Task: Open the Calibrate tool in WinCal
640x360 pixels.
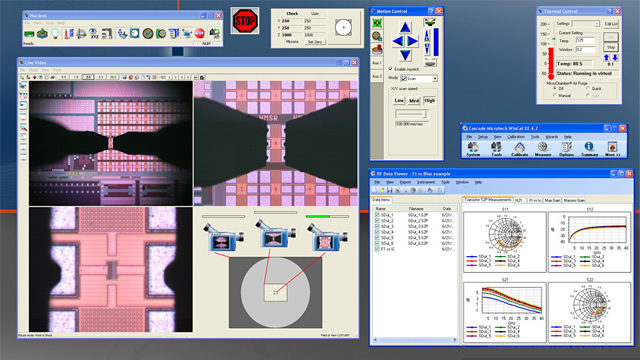Action: 519,149
